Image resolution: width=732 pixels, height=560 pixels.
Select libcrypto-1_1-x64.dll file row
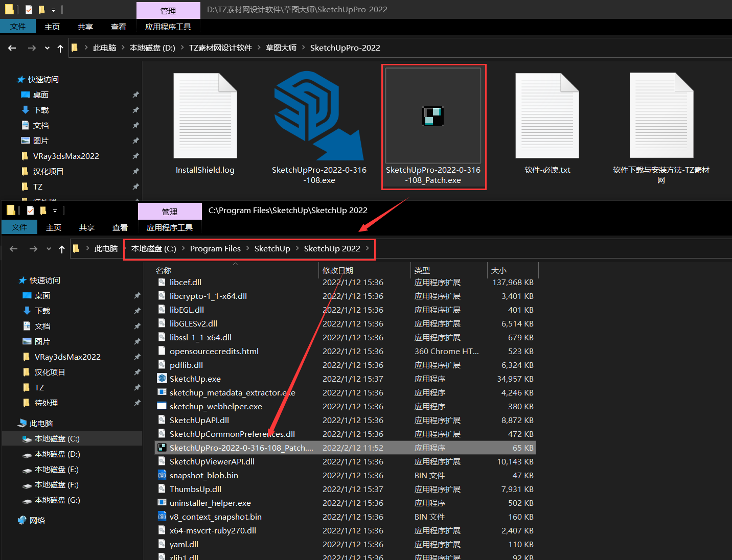345,296
